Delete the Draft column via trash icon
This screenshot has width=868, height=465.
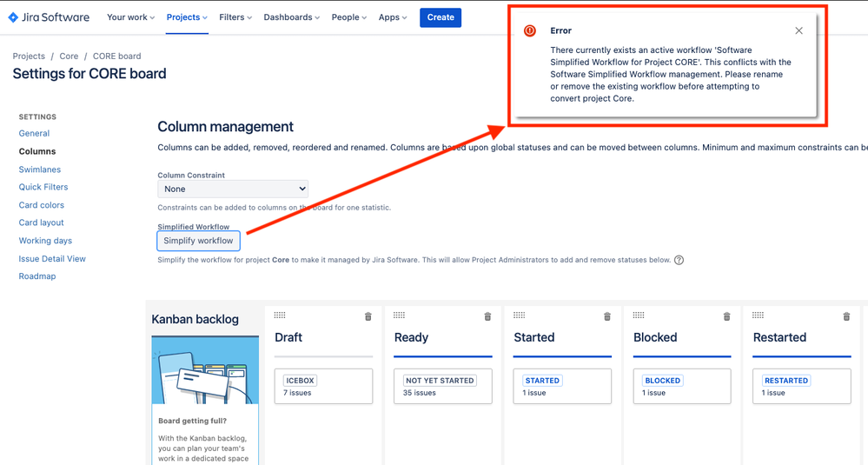point(368,316)
